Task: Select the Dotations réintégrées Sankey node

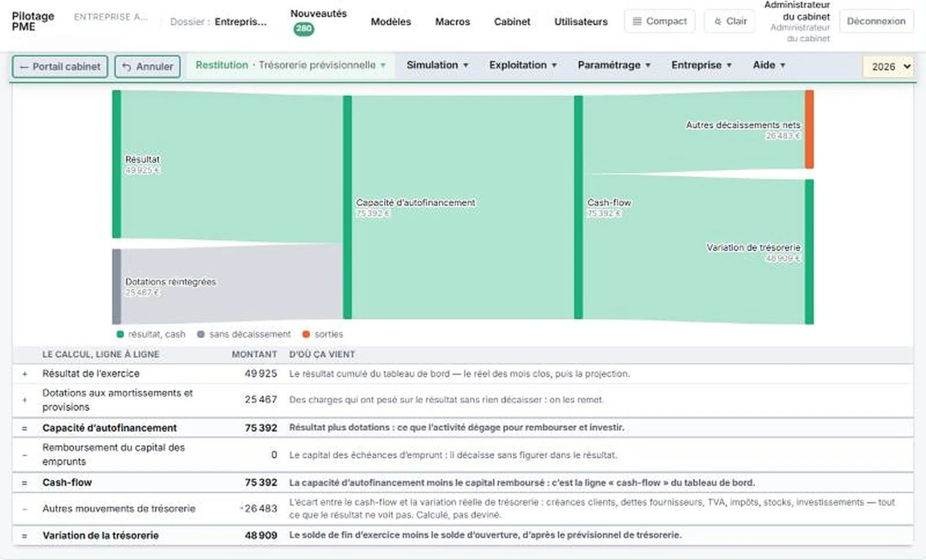Action: coord(117,286)
